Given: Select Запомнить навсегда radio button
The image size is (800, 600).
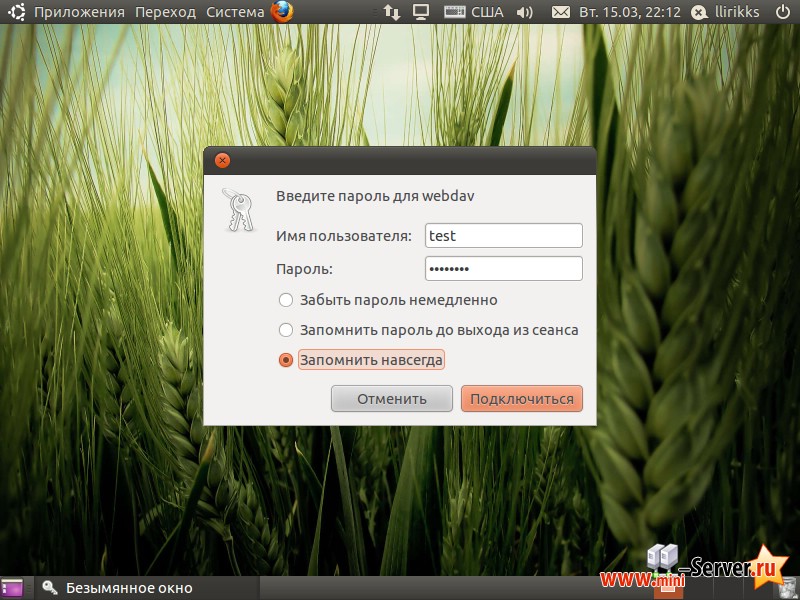Looking at the screenshot, I should (x=286, y=360).
